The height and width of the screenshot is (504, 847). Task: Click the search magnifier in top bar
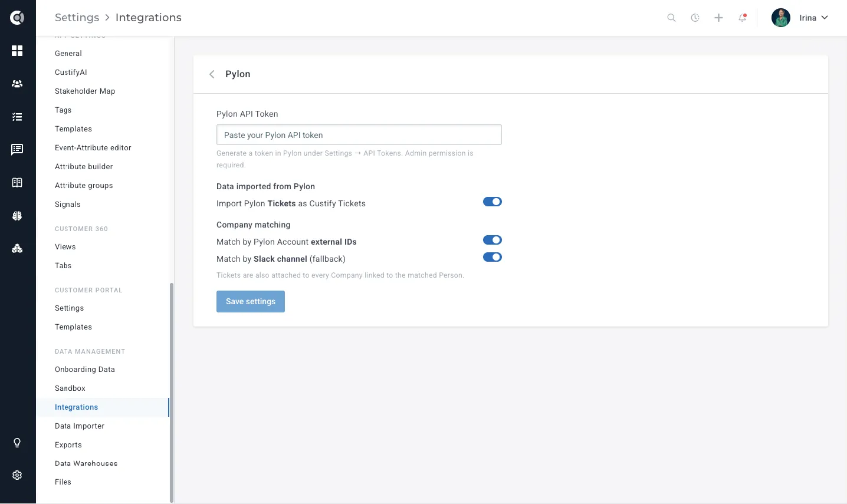[671, 18]
